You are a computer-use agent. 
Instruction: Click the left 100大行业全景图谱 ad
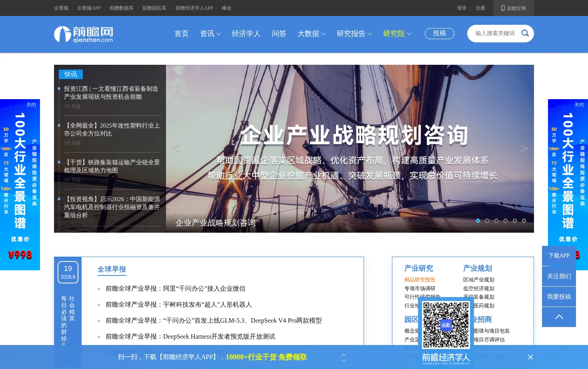[x=20, y=185]
